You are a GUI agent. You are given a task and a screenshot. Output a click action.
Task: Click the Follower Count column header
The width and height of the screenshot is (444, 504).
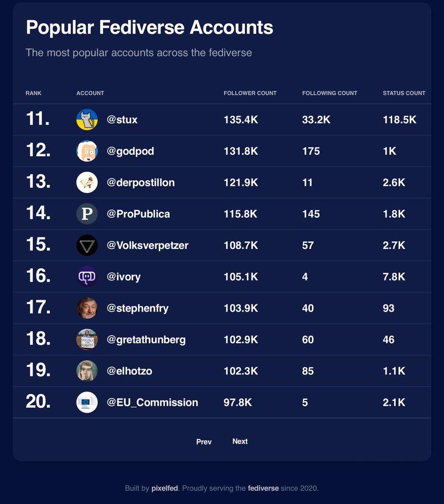pos(250,93)
